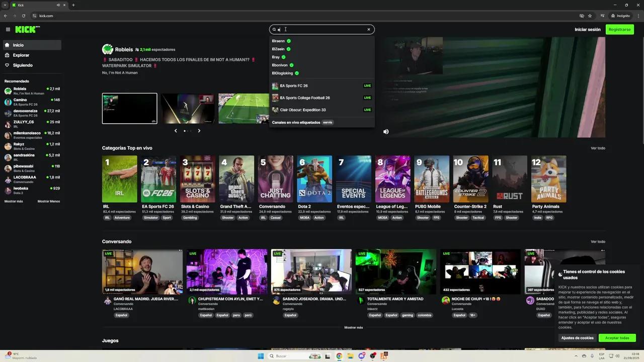Open IRL category card

coord(120,179)
